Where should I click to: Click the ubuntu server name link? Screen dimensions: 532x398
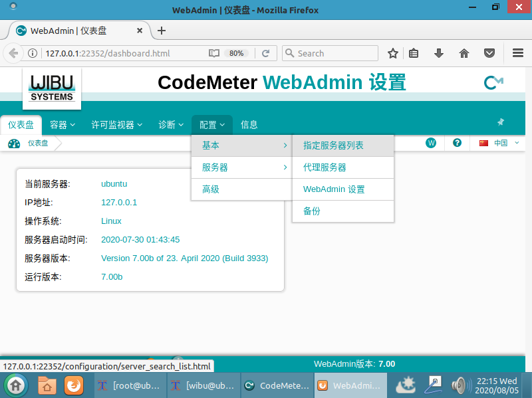[114, 184]
